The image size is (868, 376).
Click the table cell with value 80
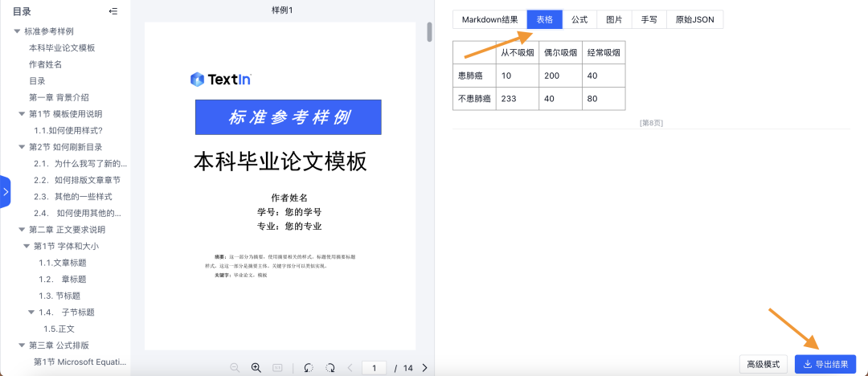click(x=604, y=99)
